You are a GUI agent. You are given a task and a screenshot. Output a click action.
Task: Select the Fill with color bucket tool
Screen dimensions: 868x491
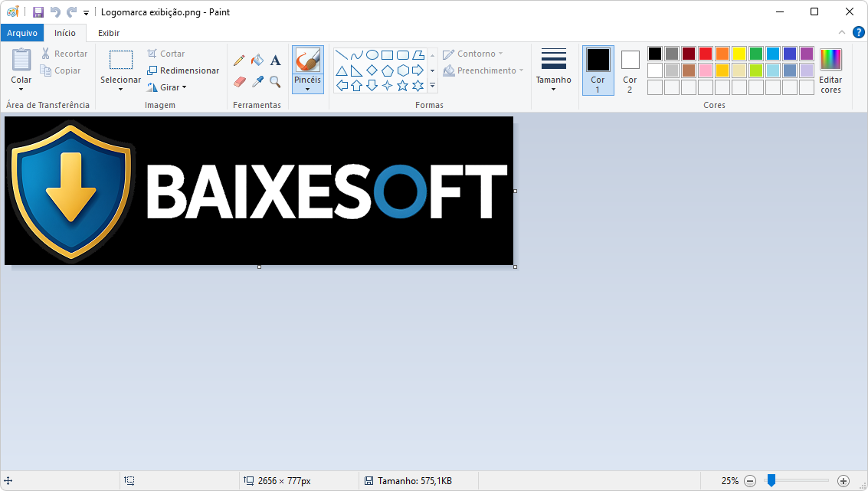tap(257, 60)
